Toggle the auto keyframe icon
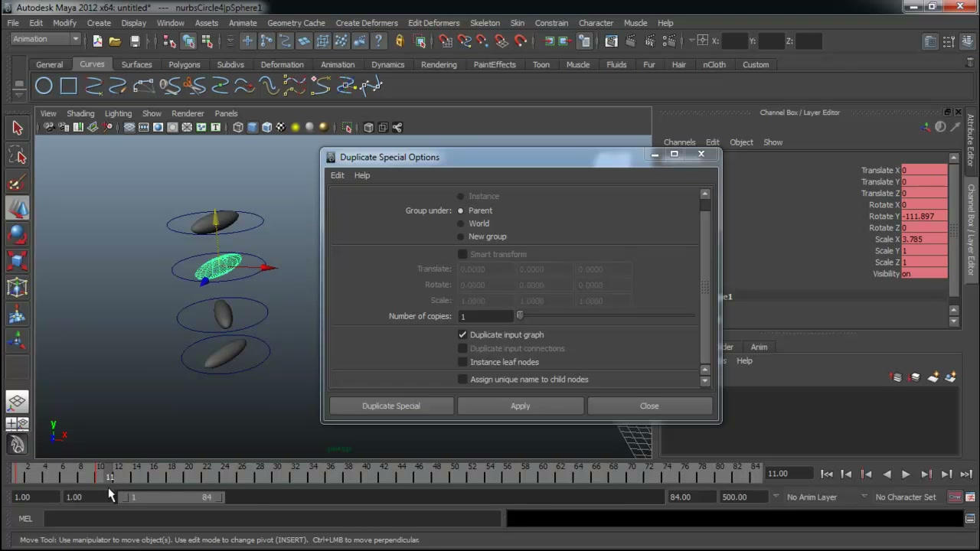The height and width of the screenshot is (551, 980). (x=955, y=497)
